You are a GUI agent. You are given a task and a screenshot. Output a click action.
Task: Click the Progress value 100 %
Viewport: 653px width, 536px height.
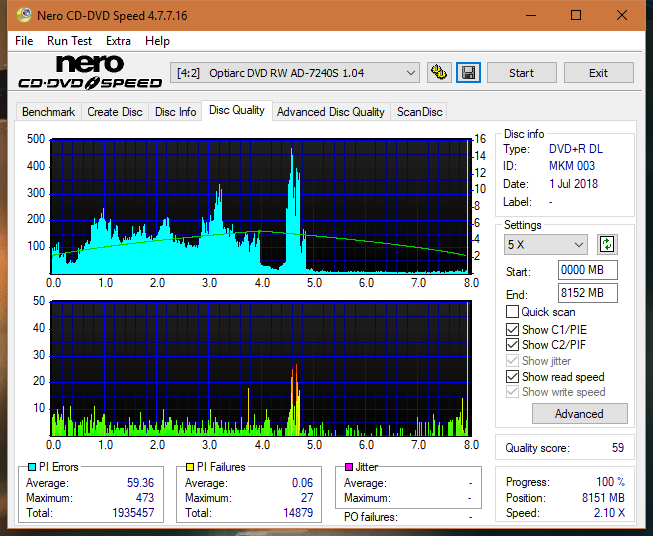(x=611, y=482)
